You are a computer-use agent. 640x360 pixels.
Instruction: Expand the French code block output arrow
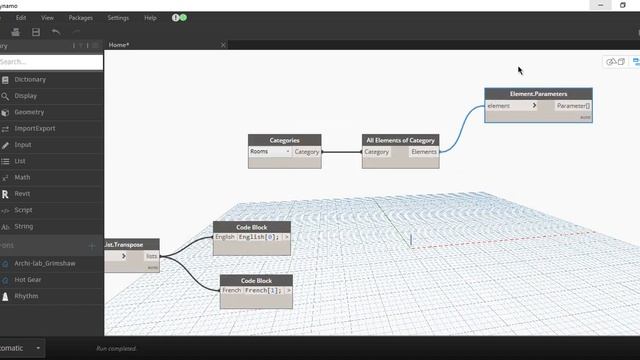click(288, 291)
